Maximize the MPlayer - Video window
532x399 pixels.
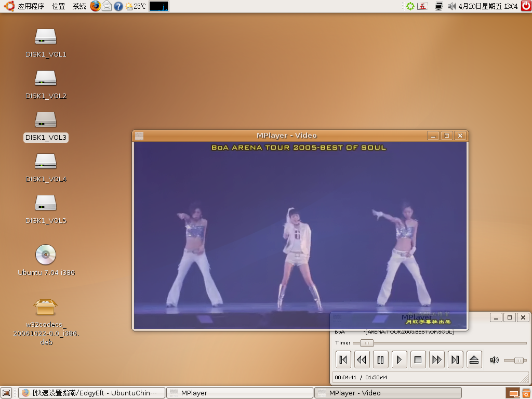click(447, 136)
